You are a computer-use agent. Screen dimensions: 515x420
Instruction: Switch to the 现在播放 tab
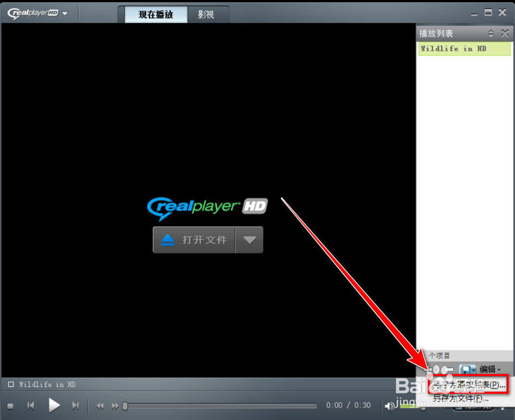coord(156,14)
